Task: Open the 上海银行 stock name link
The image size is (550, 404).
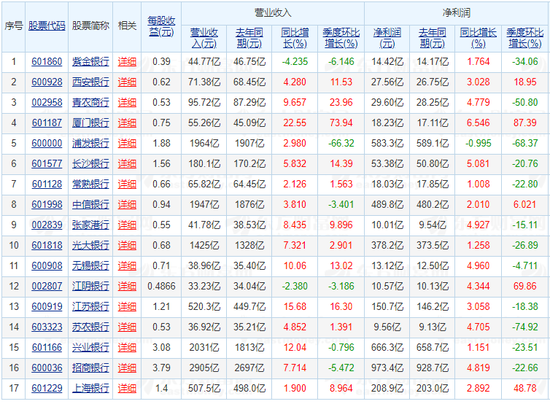Action: [x=90, y=388]
